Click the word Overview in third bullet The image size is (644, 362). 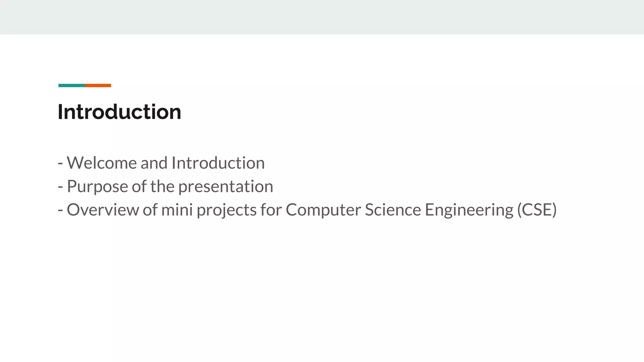(103, 210)
